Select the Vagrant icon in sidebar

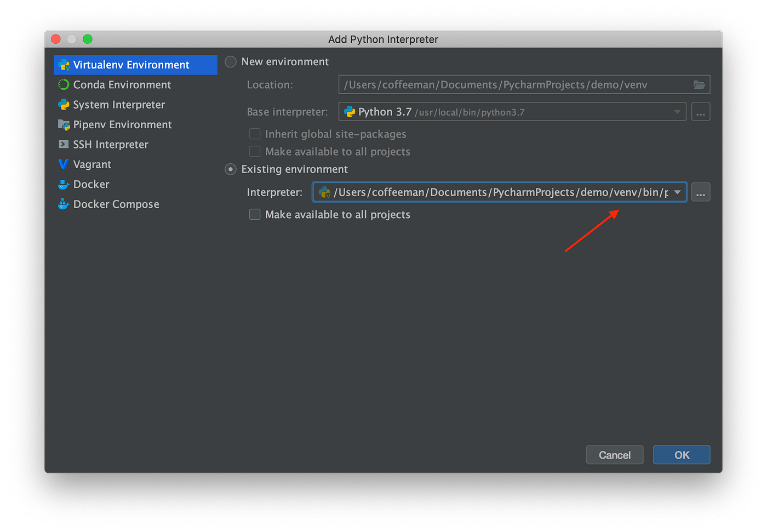click(x=63, y=164)
